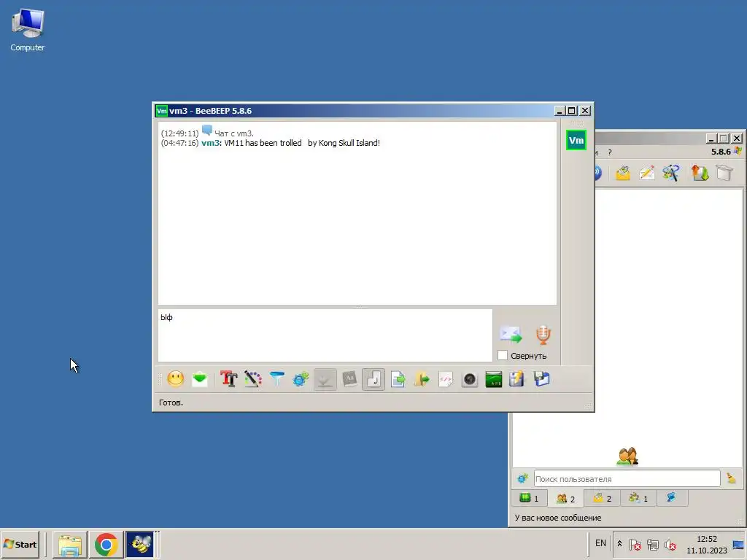
Task: Click the blue floppy save chat icon
Action: 542,379
